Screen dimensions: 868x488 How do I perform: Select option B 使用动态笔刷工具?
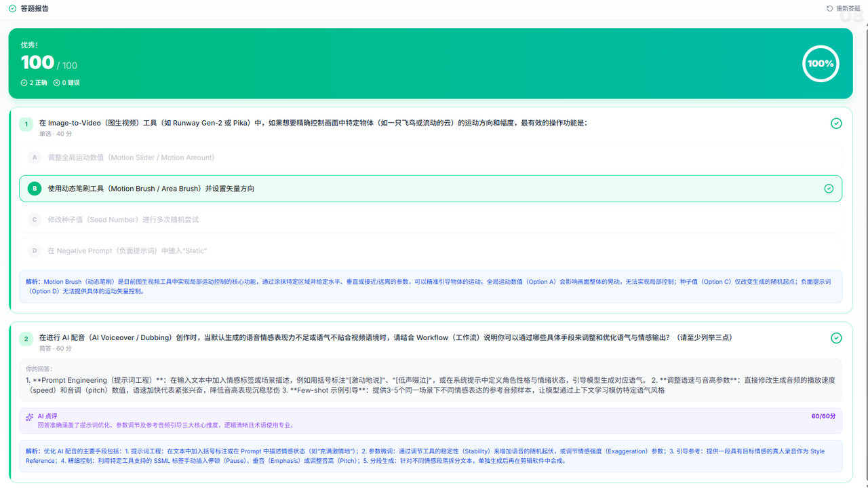tap(430, 189)
